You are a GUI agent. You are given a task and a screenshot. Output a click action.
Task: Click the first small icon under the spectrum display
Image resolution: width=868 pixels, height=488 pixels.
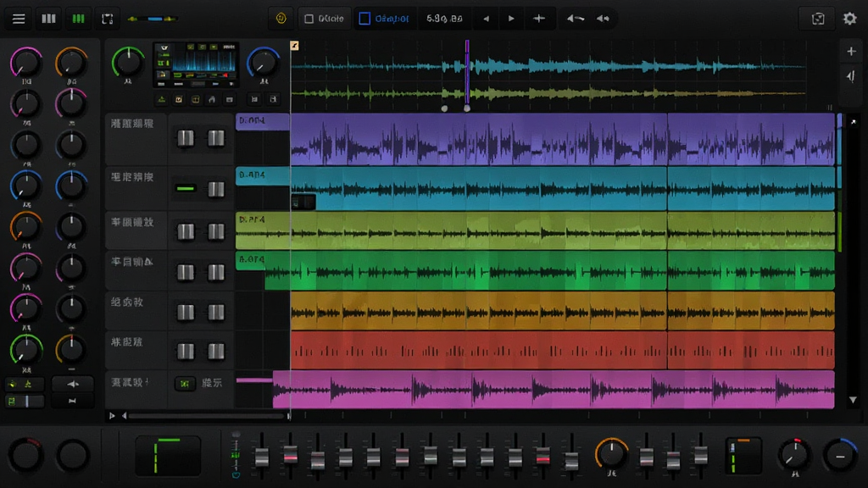(x=162, y=100)
